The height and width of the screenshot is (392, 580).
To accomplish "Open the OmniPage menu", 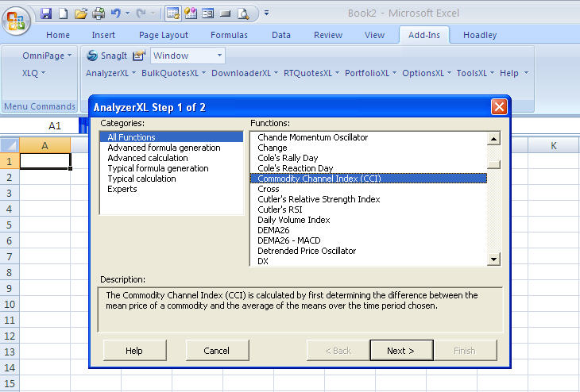I will (x=47, y=56).
